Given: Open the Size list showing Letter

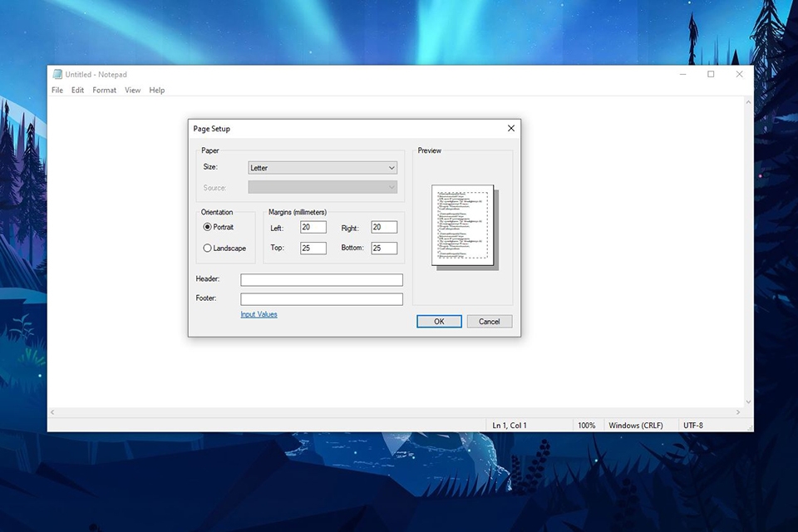Looking at the screenshot, I should [323, 167].
